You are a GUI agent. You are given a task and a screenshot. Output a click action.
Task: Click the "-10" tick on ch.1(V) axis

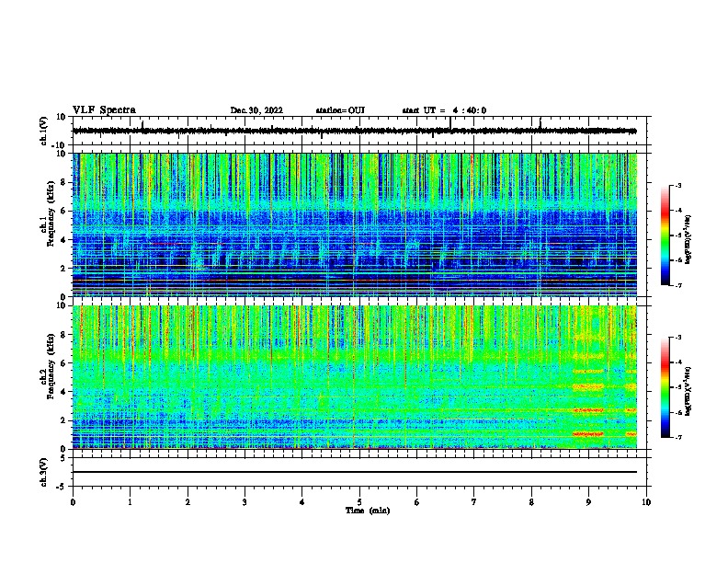click(x=60, y=145)
